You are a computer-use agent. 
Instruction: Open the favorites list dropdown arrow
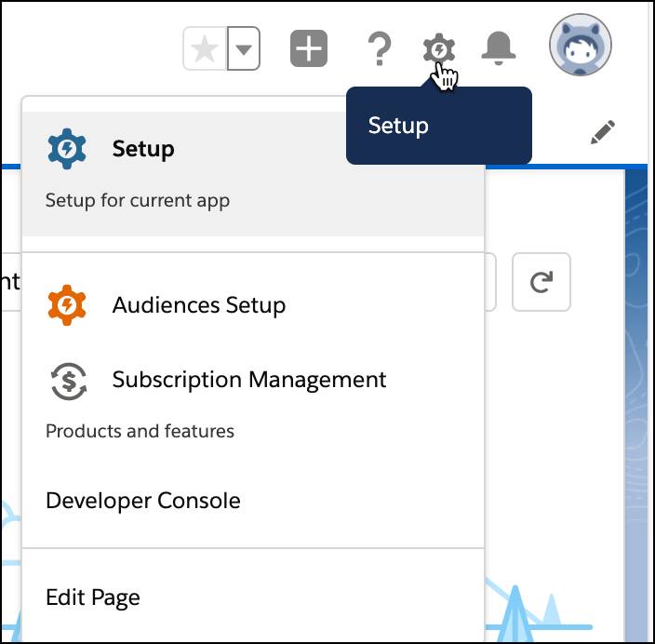point(244,48)
